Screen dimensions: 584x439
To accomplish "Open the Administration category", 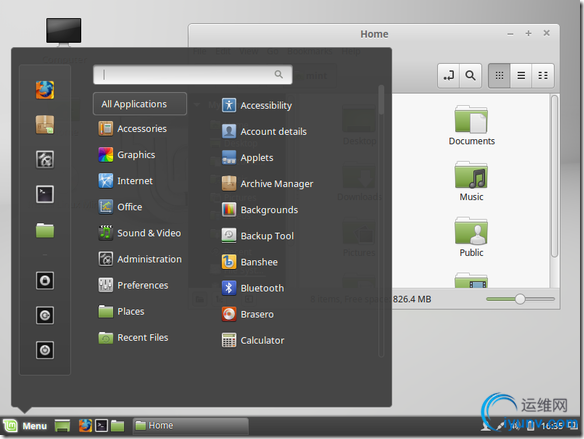I will tap(140, 259).
